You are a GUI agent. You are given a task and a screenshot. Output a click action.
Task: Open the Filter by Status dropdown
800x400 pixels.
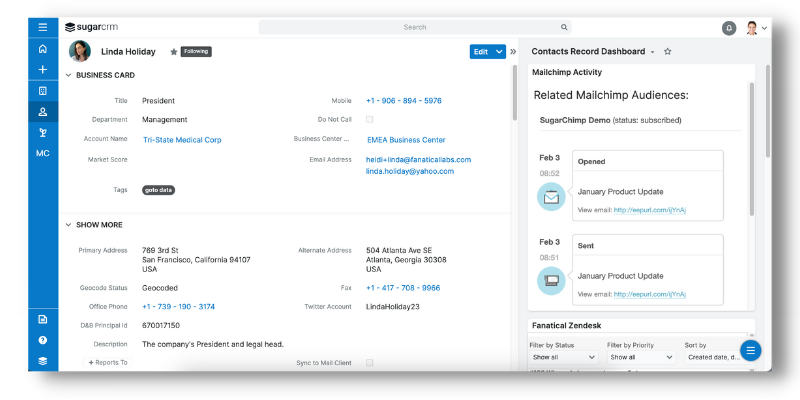pyautogui.click(x=563, y=357)
